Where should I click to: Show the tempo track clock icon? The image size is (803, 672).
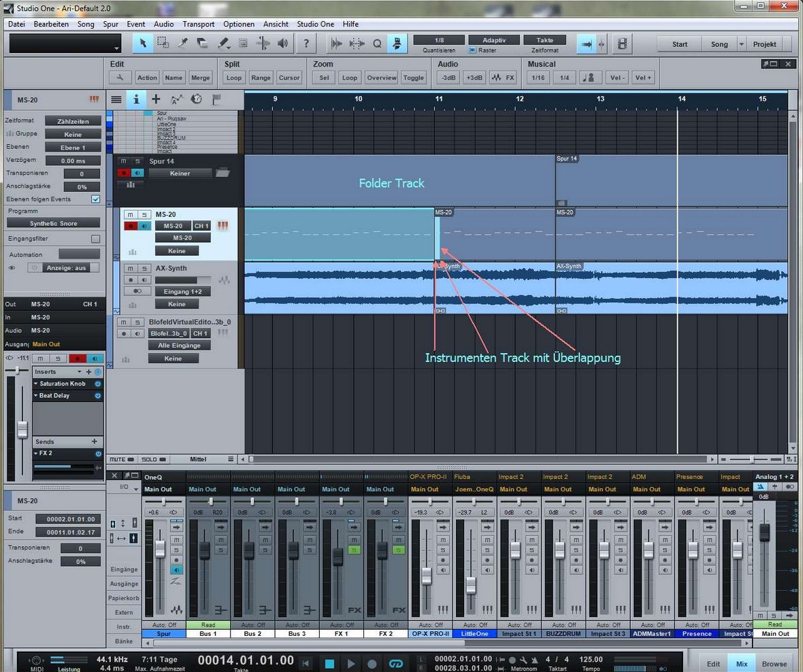[x=196, y=99]
